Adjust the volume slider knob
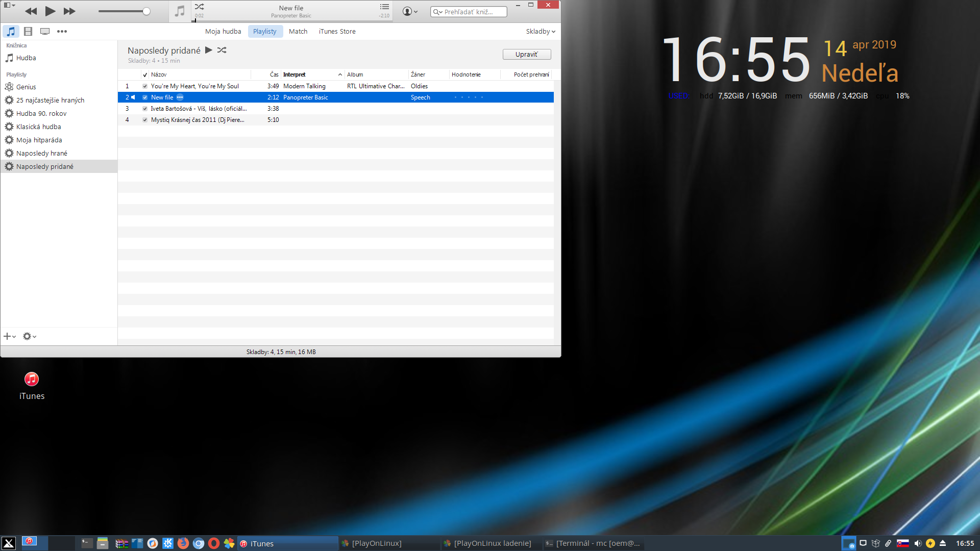 (x=146, y=11)
